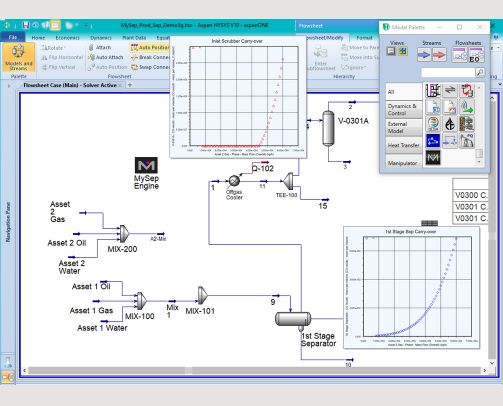Switch to the Economics ribbon tab
Viewport: 503px width, 406px height.
(x=67, y=38)
